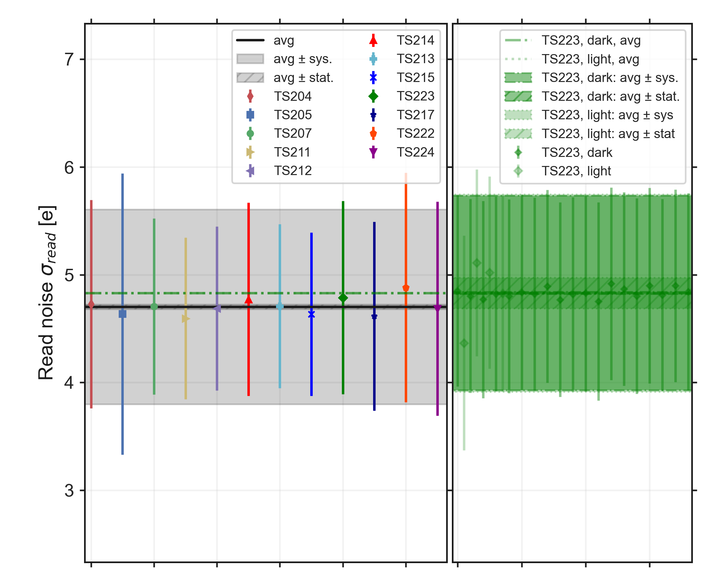Screen dimensions: 706x588
Task: Click the 'avg ± sys.' label in left legend
Action: click(x=303, y=59)
